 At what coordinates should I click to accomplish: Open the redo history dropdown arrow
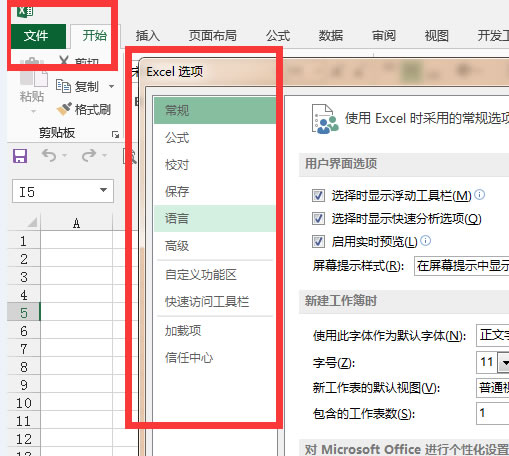[x=105, y=155]
